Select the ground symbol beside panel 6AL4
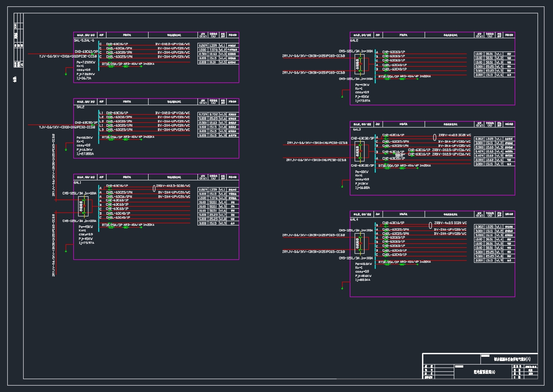Viewport: 553px width, 392px height. (342, 288)
